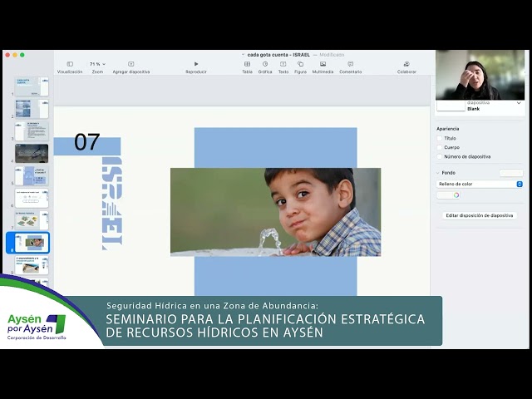
Task: Open the Relleno de color dropdown
Action: (480, 184)
